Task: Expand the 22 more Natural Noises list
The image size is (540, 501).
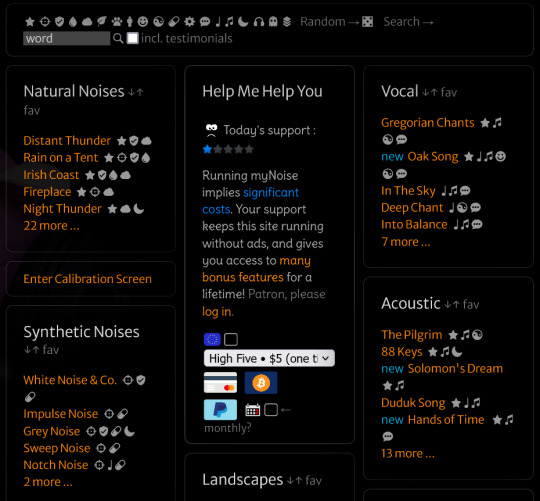Action: pos(51,226)
